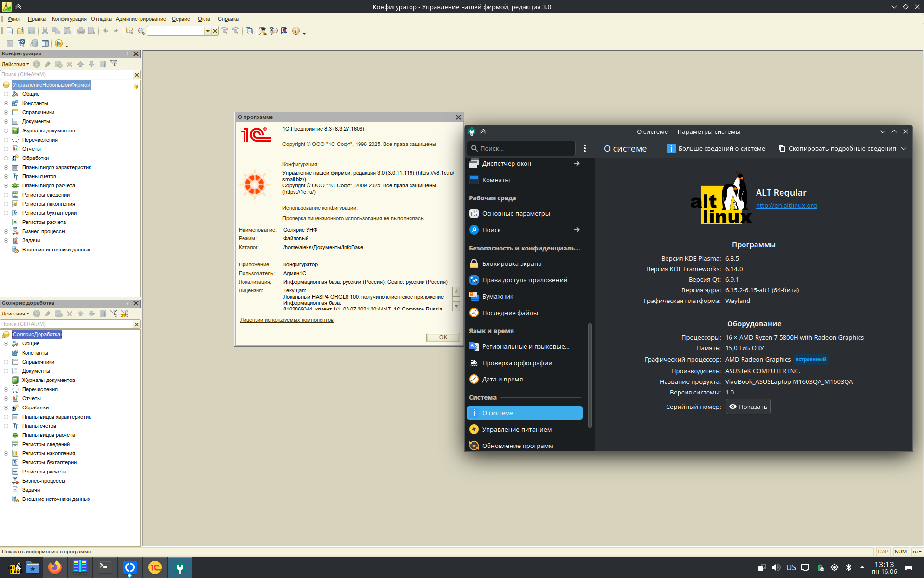Open the Файл menu
The image size is (924, 578).
coord(14,19)
